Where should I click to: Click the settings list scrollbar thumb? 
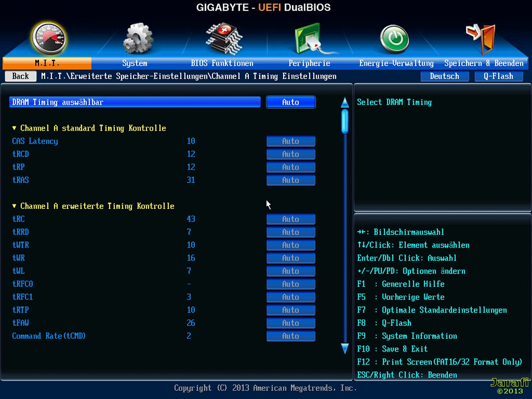(x=345, y=121)
